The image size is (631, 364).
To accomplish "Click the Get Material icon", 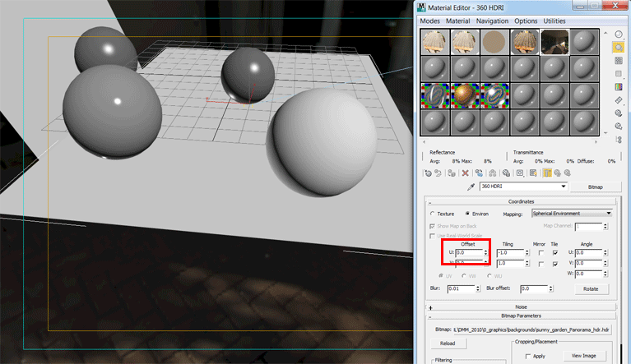I will point(428,173).
